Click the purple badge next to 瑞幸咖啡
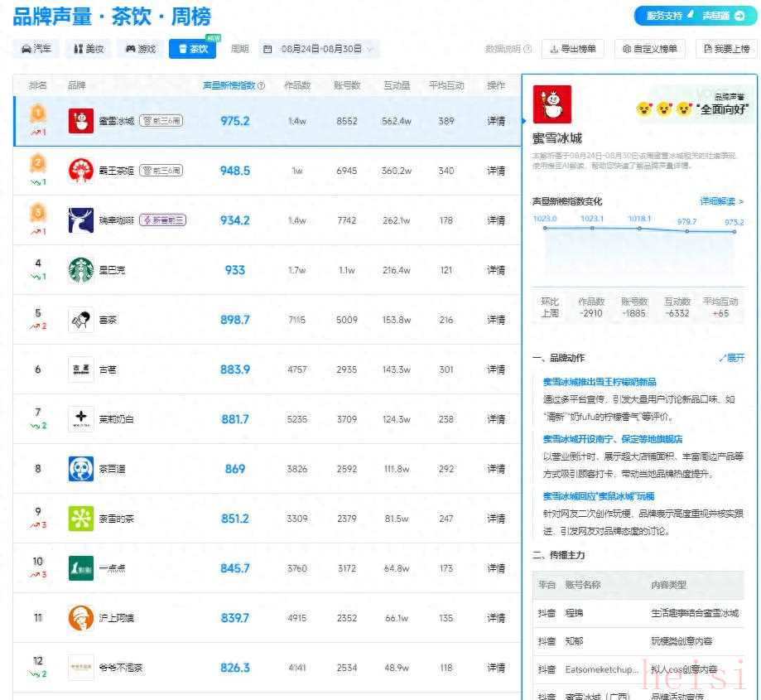This screenshot has height=700, width=761. pyautogui.click(x=162, y=220)
